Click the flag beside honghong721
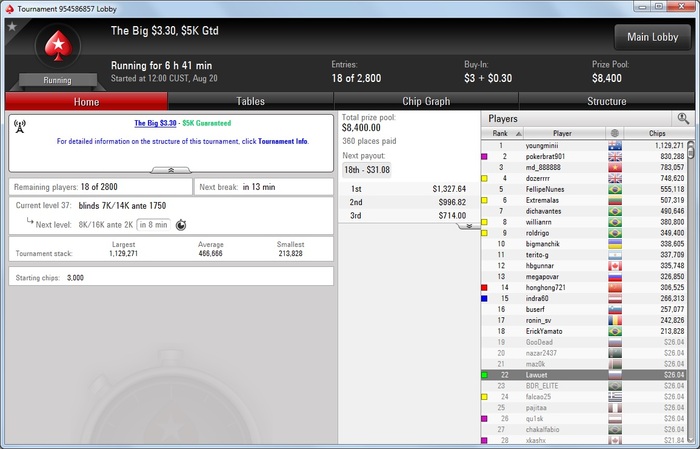The height and width of the screenshot is (449, 700). [615, 287]
